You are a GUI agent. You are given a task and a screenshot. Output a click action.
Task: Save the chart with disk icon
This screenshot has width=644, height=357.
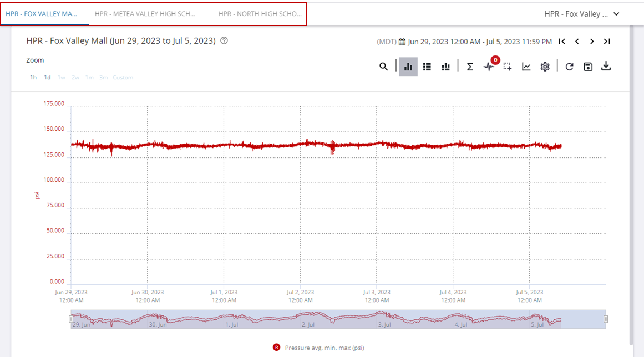[588, 67]
